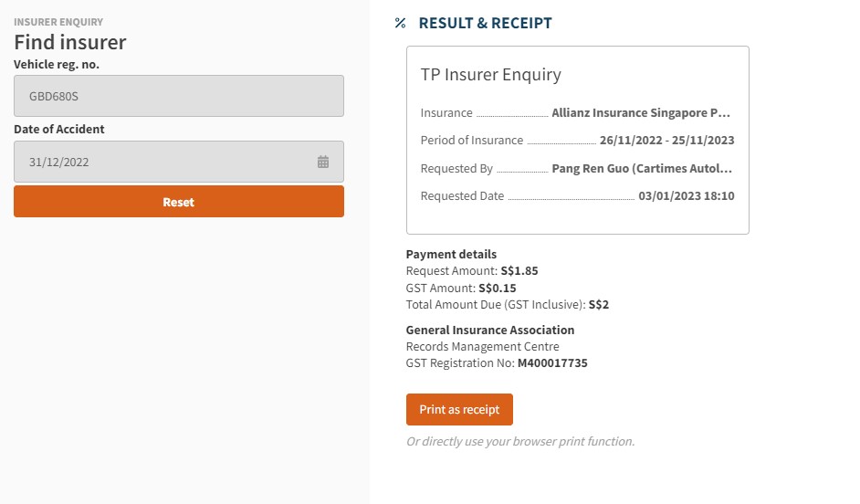Click the percent icon beside Result & Receipt
The height and width of the screenshot is (504, 860).
[400, 23]
